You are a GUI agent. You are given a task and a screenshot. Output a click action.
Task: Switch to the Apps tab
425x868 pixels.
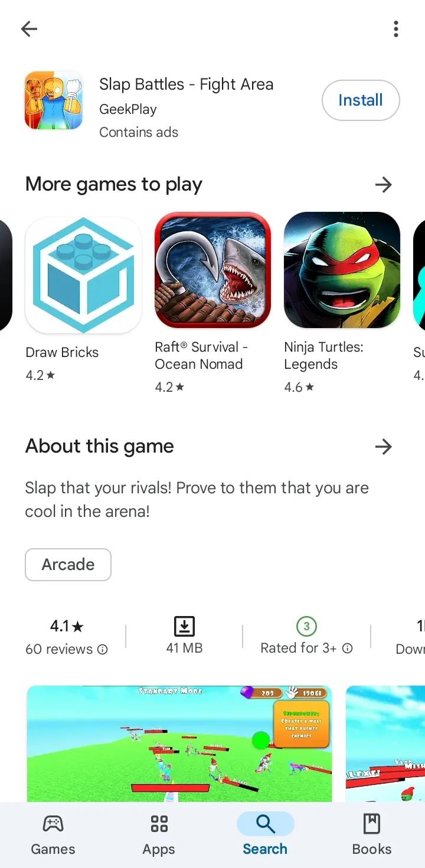tap(159, 835)
